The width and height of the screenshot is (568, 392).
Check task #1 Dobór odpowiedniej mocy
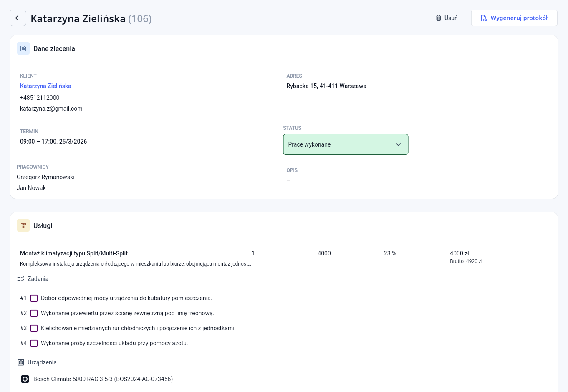pos(34,298)
